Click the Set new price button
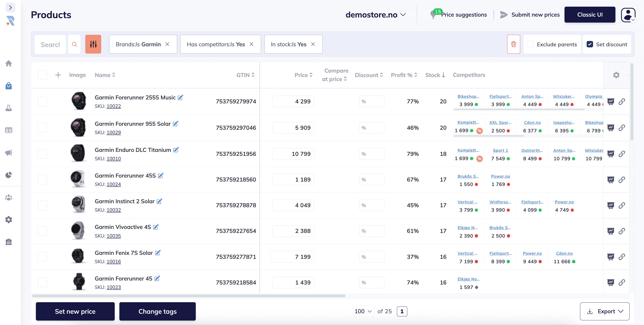Viewport: 644px width, 325px height. [x=75, y=311]
